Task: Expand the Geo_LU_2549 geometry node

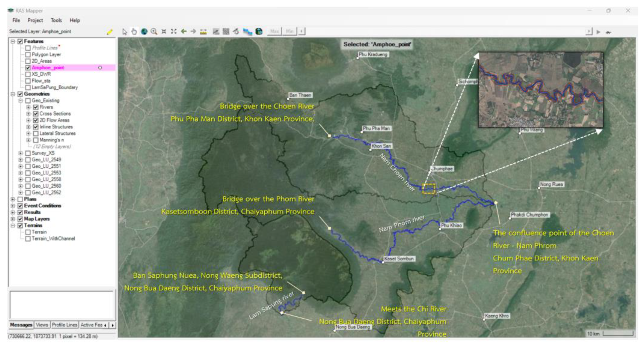Action: [x=20, y=160]
